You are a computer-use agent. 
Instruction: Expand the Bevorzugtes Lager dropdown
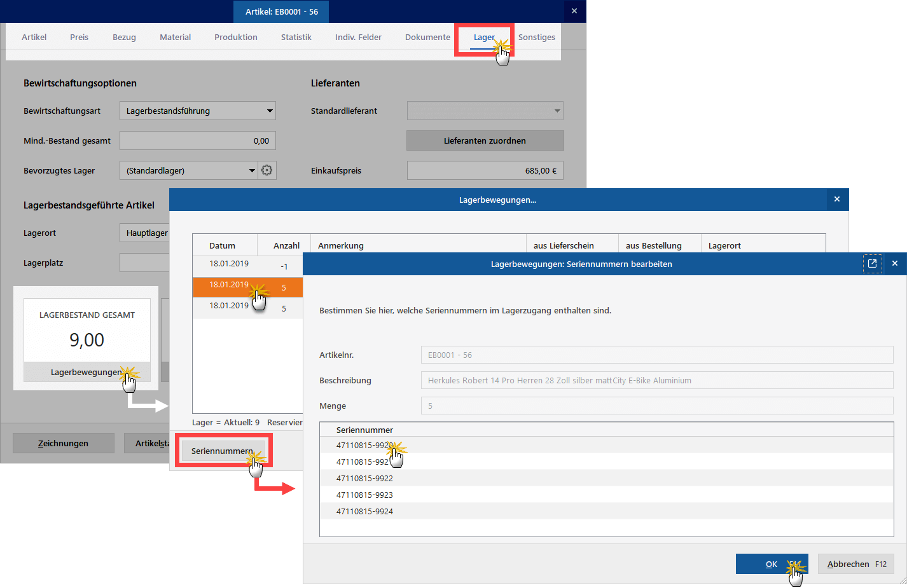pos(252,170)
